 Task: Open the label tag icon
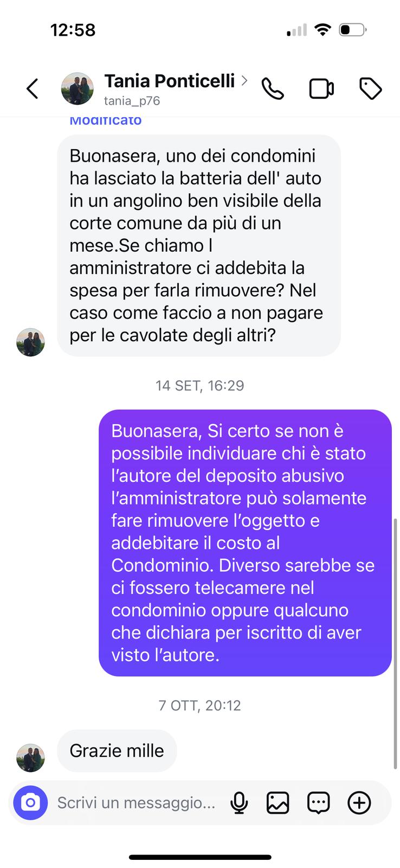pyautogui.click(x=371, y=89)
